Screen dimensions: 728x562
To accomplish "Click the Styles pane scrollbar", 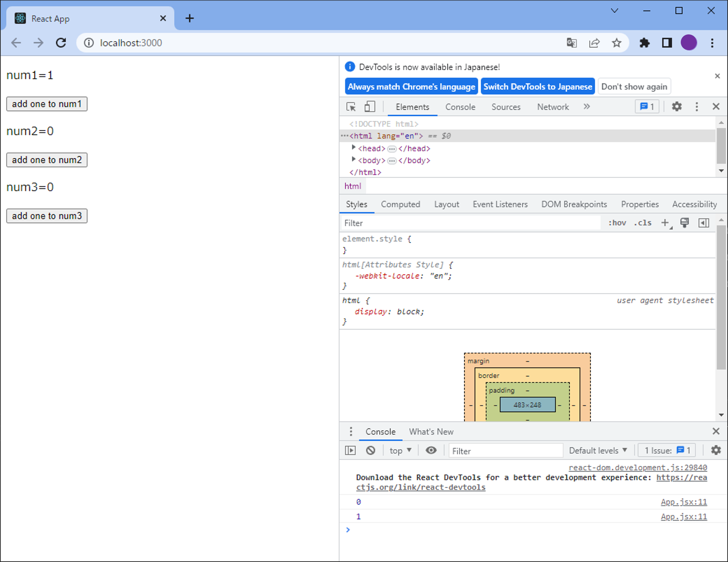I will (721, 298).
